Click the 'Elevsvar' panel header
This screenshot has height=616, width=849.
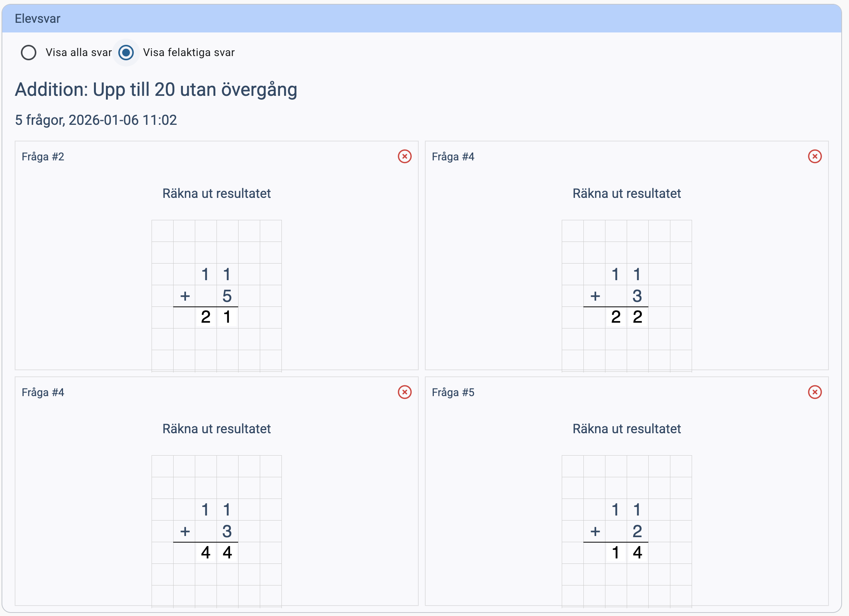(x=38, y=19)
